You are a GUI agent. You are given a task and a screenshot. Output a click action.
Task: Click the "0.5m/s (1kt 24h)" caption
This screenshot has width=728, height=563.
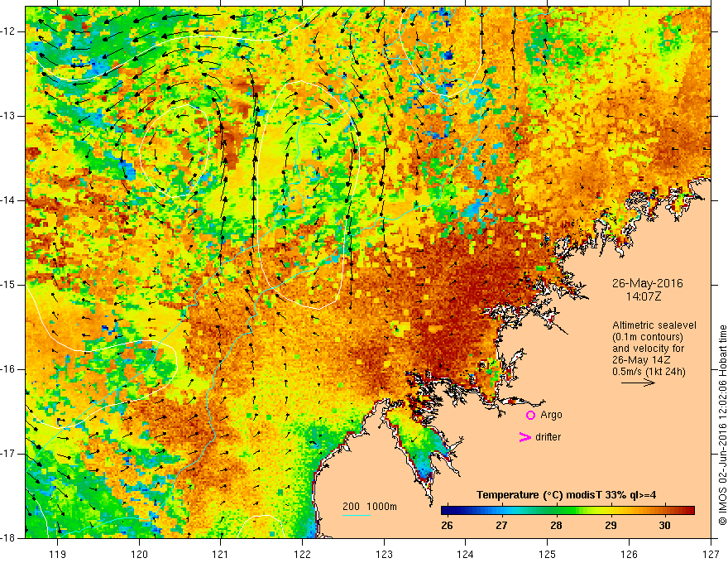(649, 372)
